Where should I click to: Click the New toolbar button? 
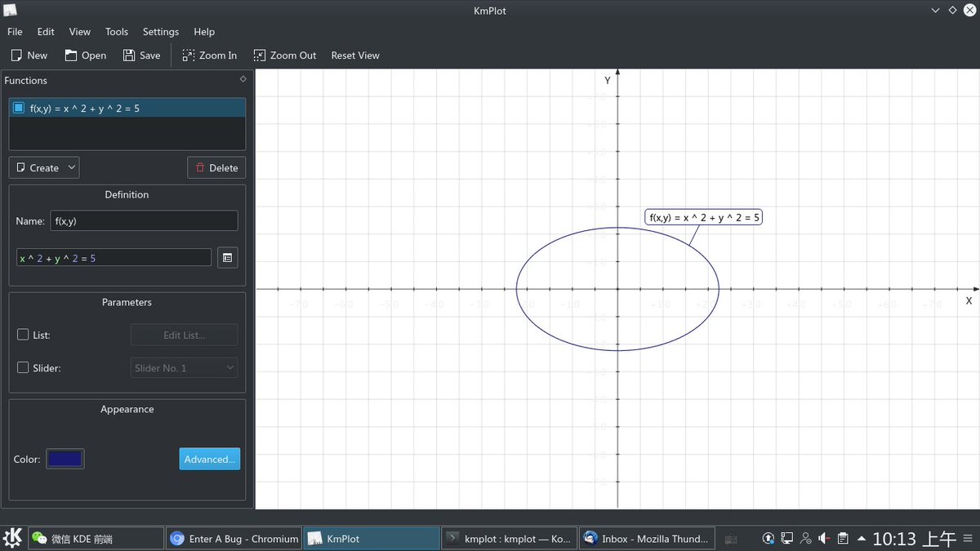pos(29,56)
